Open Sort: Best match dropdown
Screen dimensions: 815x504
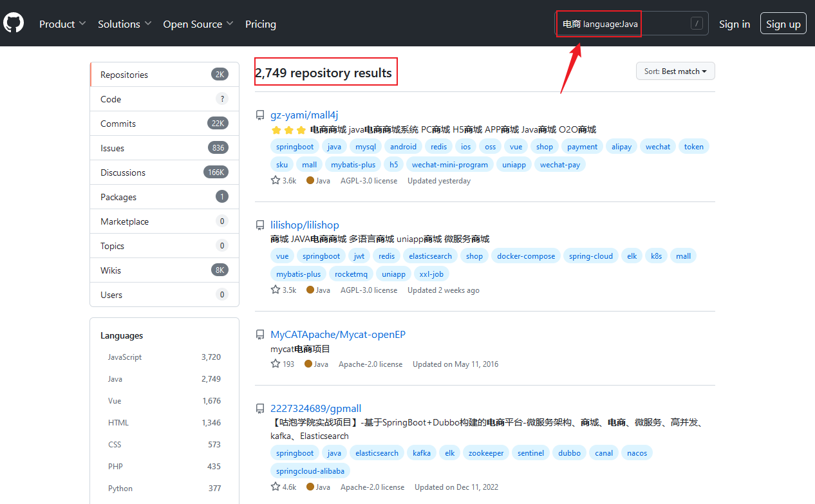(675, 71)
